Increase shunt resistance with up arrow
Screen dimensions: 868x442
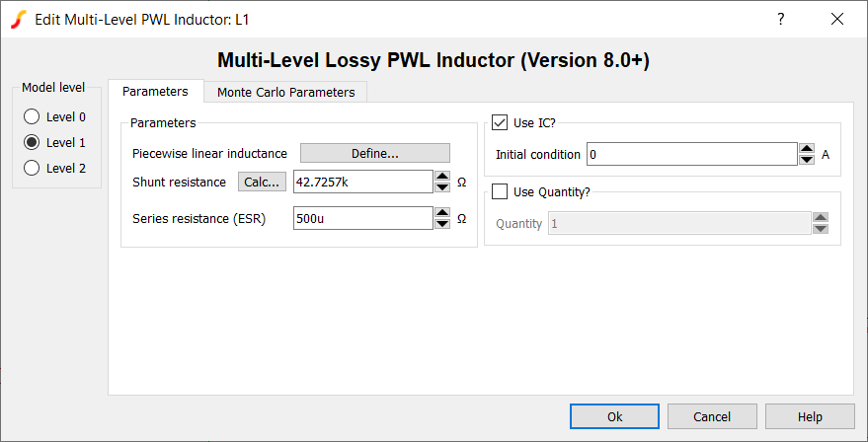click(442, 177)
